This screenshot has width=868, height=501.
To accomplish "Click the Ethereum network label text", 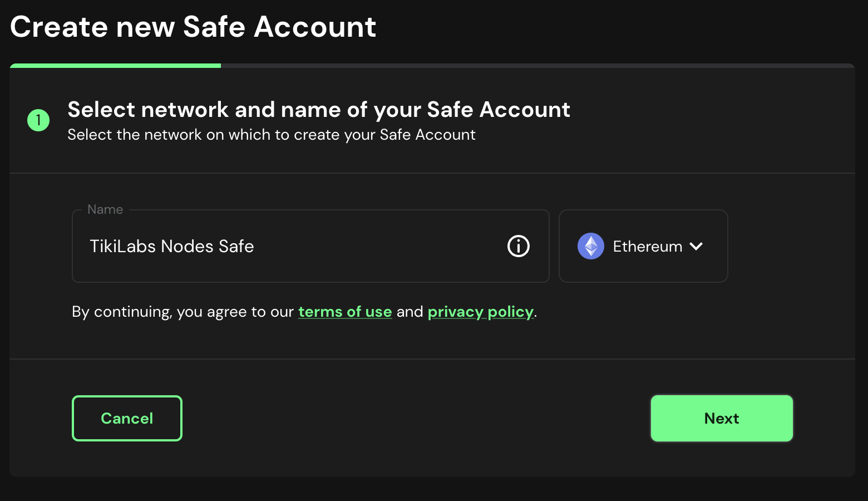I will (x=647, y=247).
